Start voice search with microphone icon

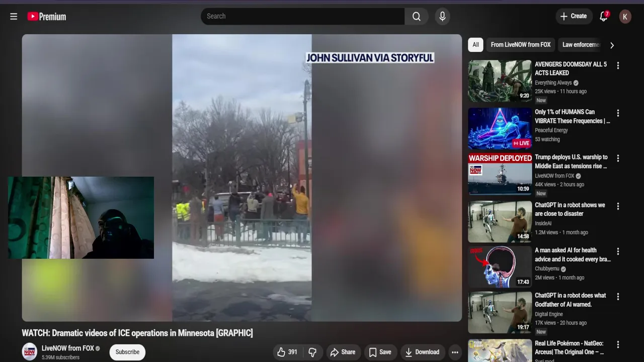pos(442,17)
